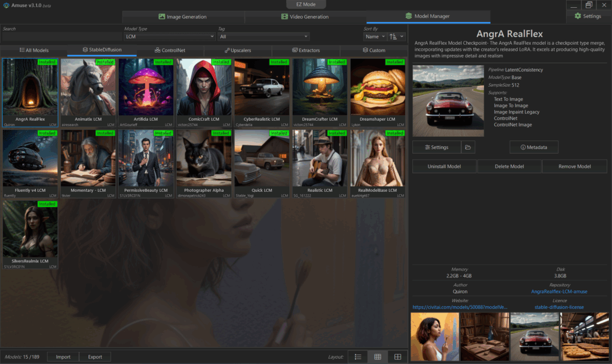Select the Animatix LCM model card
Screen dimensions: 612x364
click(x=88, y=93)
